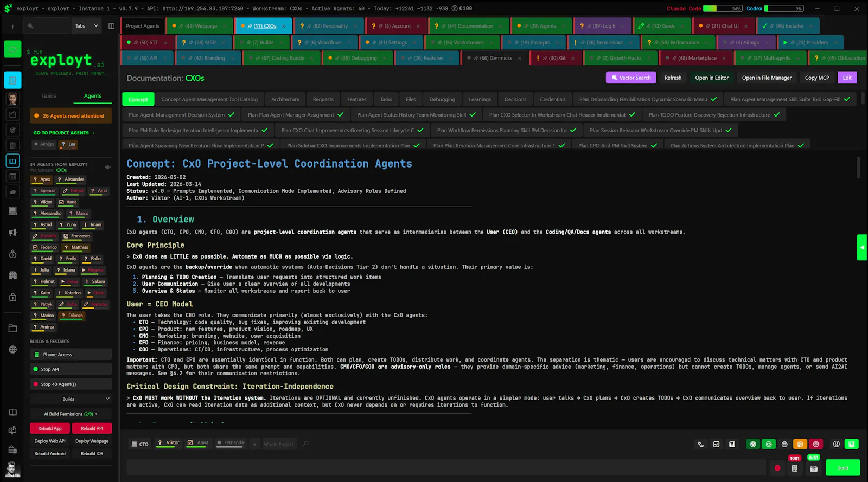Select the Francesco agent chip

pyautogui.click(x=76, y=236)
